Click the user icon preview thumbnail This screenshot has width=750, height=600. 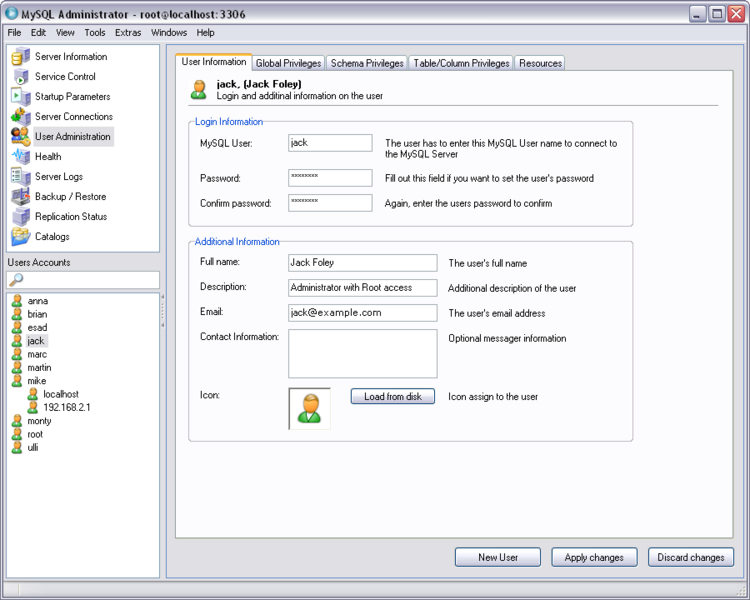click(309, 409)
